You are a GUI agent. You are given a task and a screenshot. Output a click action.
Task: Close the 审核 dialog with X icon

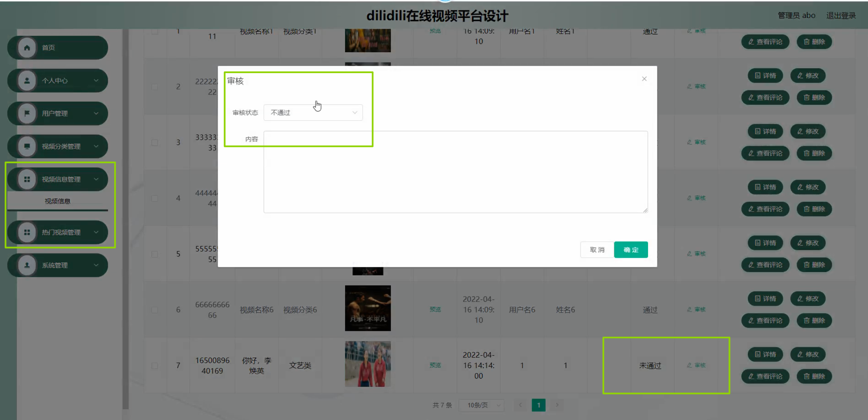click(644, 79)
